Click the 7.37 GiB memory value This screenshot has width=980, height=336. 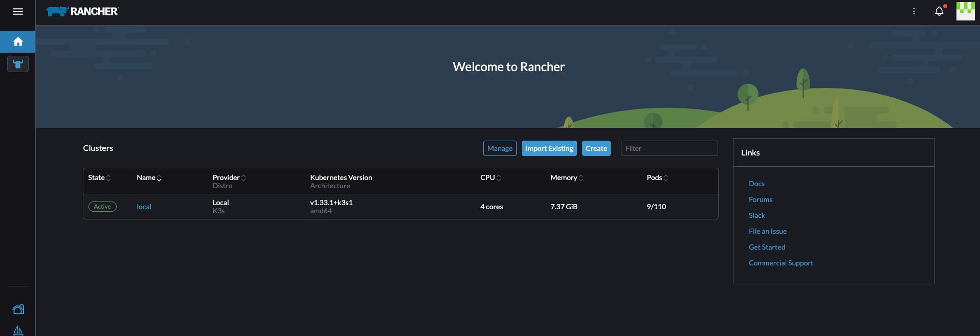tap(564, 207)
